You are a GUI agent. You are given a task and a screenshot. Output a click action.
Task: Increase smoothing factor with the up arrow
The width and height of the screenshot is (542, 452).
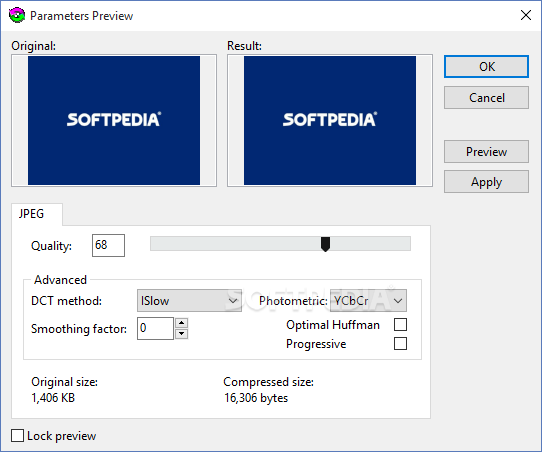click(181, 323)
